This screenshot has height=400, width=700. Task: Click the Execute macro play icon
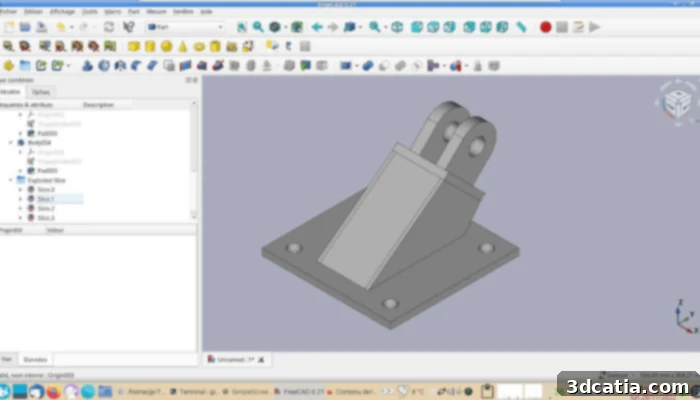click(595, 27)
